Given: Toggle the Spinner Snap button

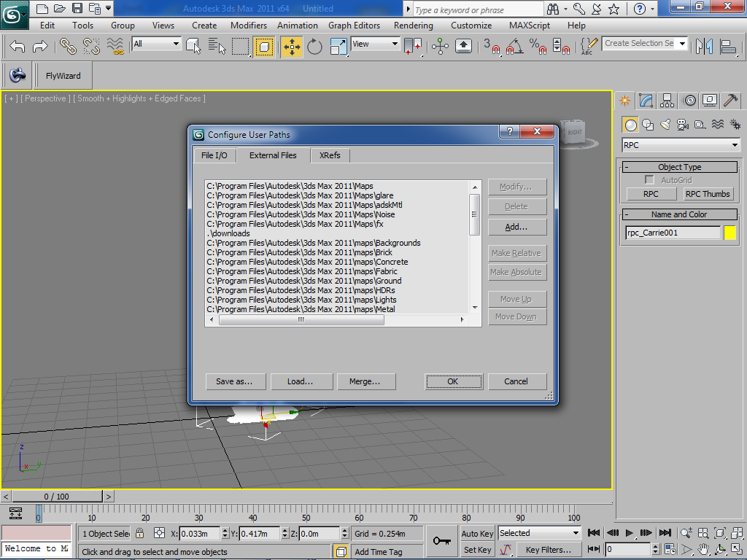Looking at the screenshot, I should coord(561,47).
